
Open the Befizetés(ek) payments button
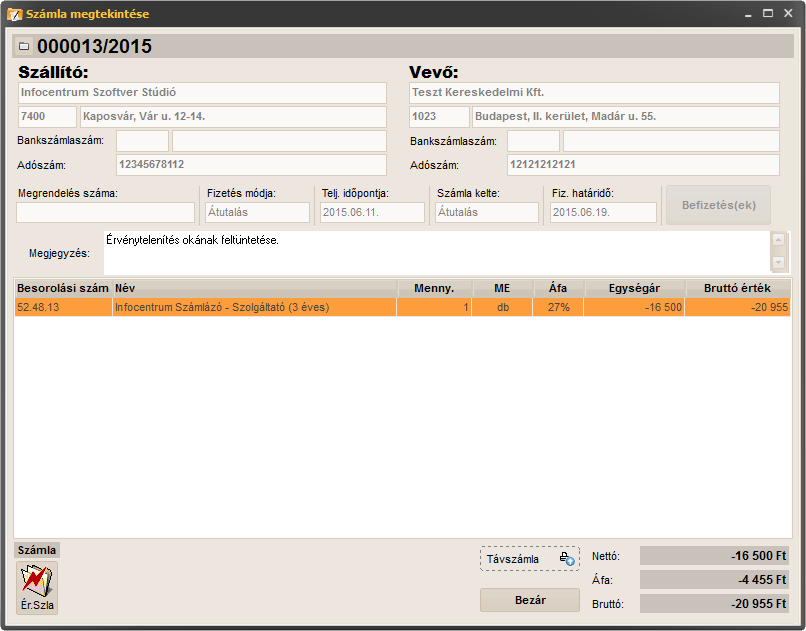tap(718, 205)
